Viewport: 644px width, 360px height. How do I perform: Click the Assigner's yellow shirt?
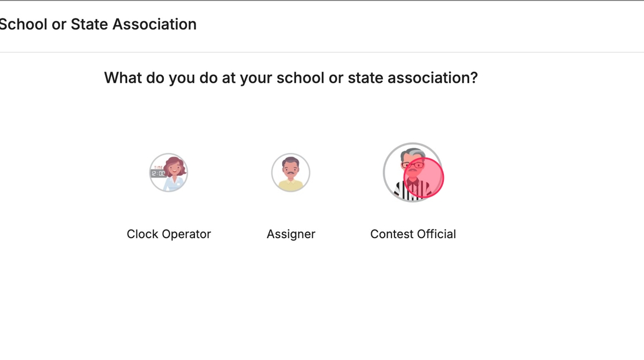[291, 185]
